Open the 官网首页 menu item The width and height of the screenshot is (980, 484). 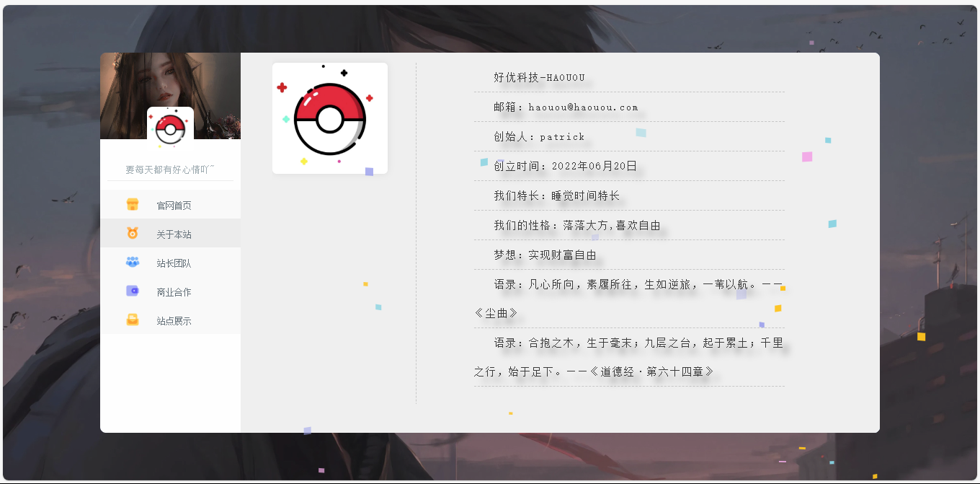174,206
